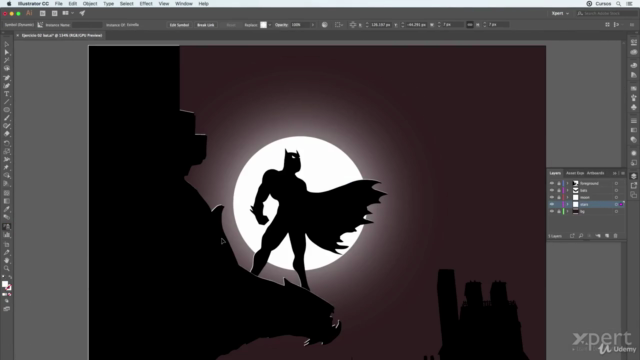Click the Recolor Artwork wheel icon
Screen dimensions: 640x360
[324, 25]
